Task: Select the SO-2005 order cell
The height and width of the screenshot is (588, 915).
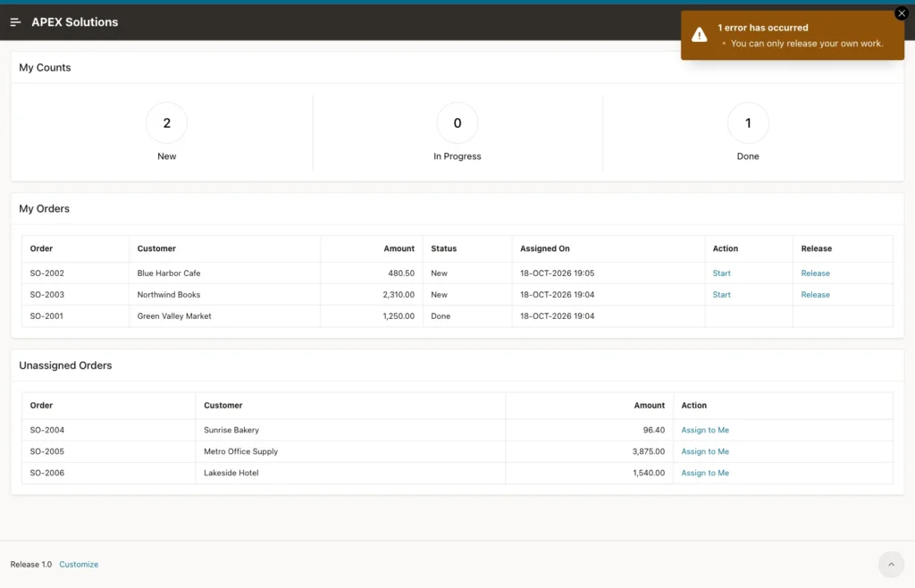Action: click(x=108, y=451)
